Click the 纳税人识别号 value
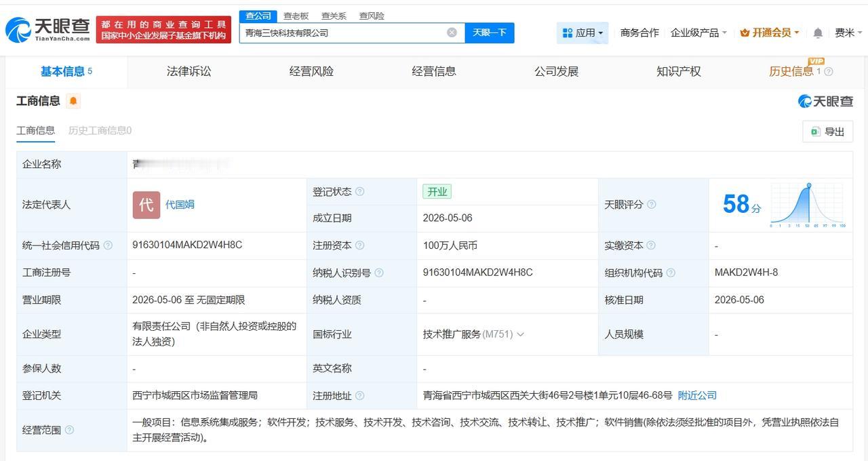 click(x=478, y=273)
